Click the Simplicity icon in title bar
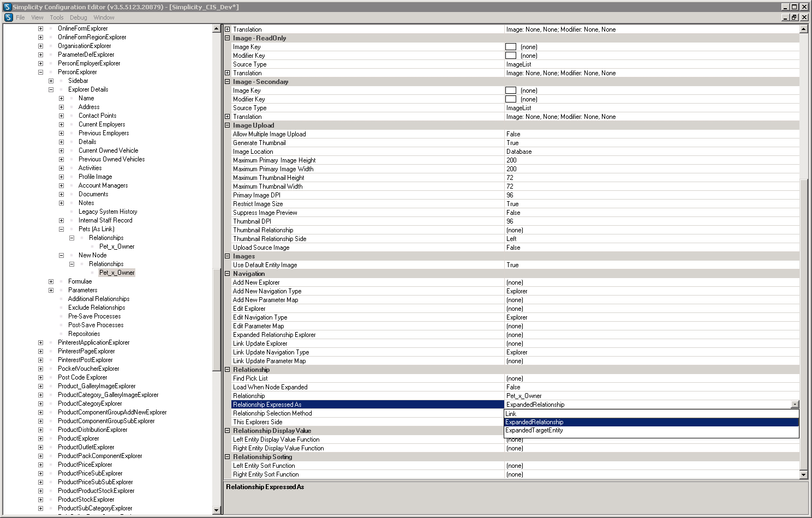This screenshot has height=518, width=812. [x=7, y=7]
